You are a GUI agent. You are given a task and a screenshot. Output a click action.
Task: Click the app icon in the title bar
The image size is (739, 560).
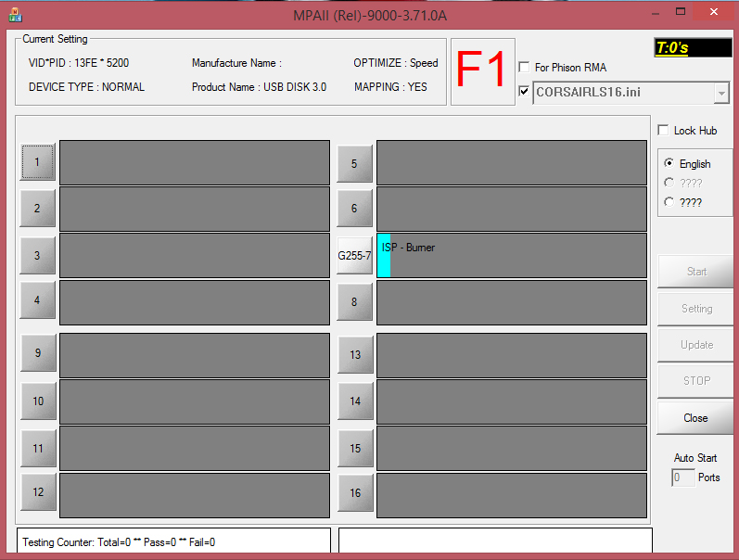16,14
